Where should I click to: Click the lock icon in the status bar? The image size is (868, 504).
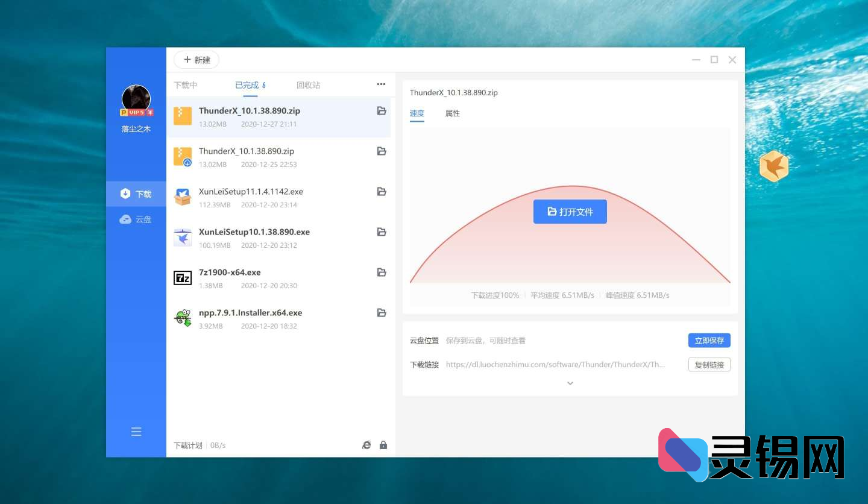[383, 445]
